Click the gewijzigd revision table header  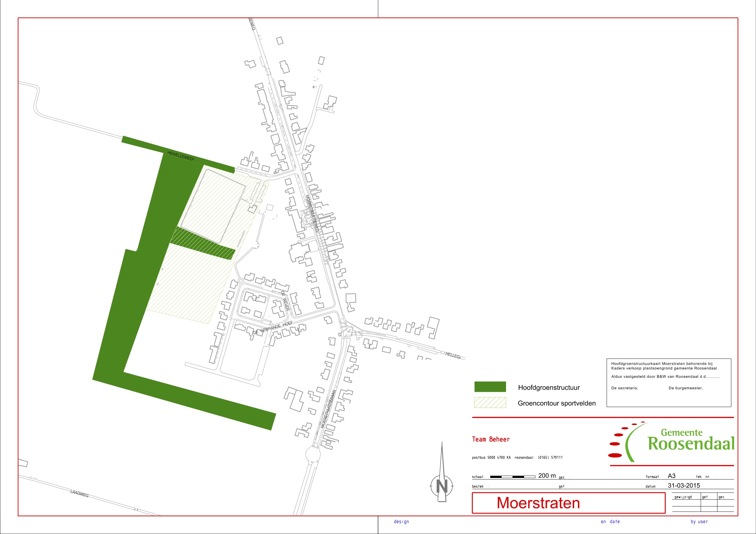(x=683, y=497)
